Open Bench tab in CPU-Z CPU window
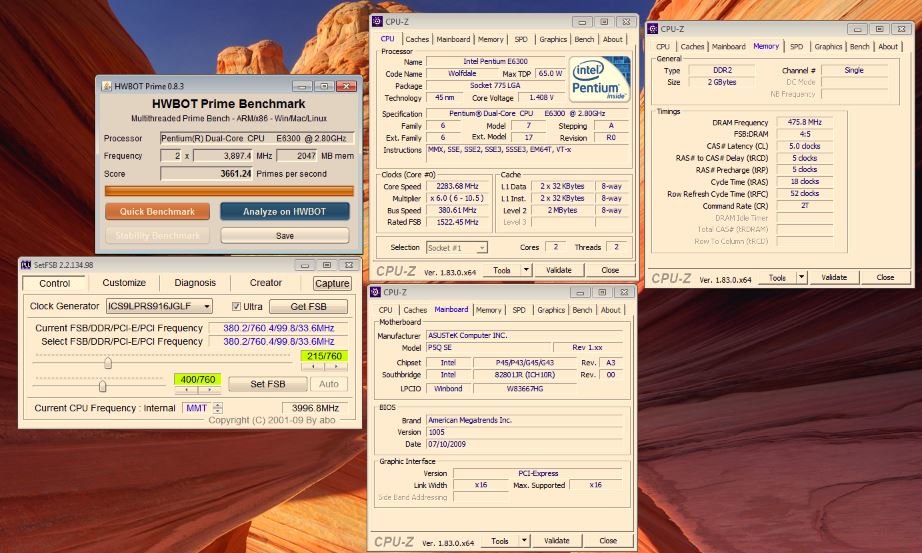Image resolution: width=922 pixels, height=553 pixels. click(584, 39)
